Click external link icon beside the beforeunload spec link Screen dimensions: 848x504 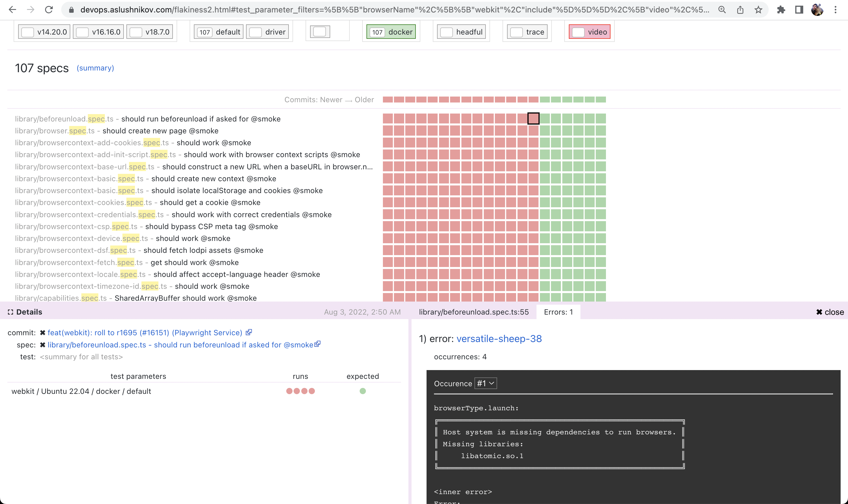317,344
